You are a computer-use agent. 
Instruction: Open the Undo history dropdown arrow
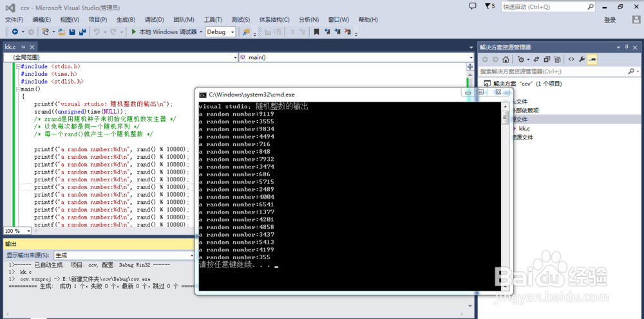tap(105, 32)
